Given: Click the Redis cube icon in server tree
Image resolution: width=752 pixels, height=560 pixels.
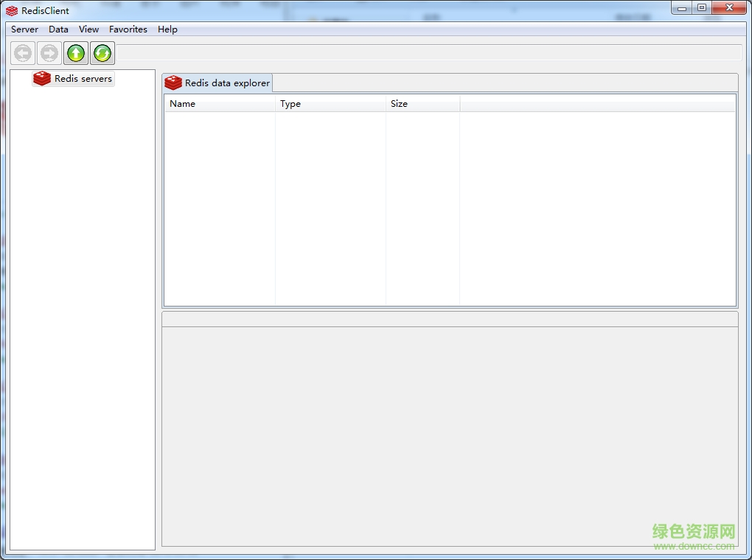Looking at the screenshot, I should click(42, 79).
